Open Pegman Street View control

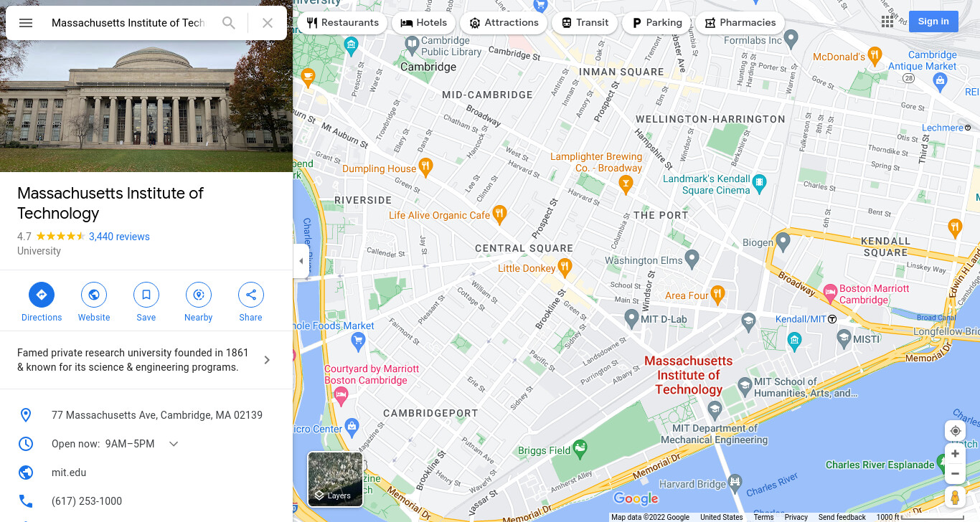[x=955, y=497]
